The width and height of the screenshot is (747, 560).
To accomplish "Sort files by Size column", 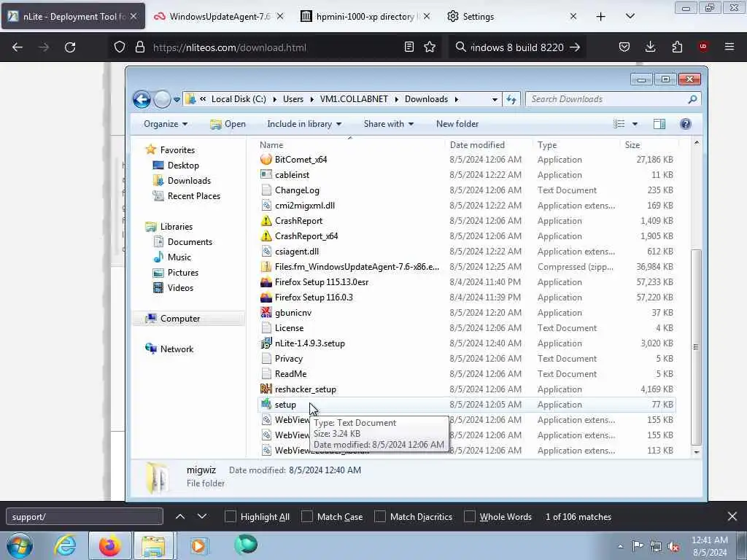I will pos(632,145).
